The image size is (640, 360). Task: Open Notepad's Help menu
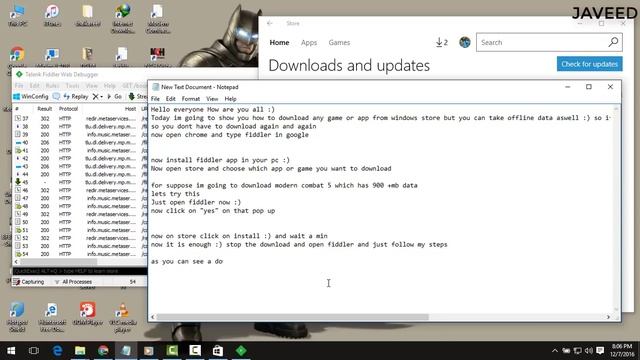[230, 99]
